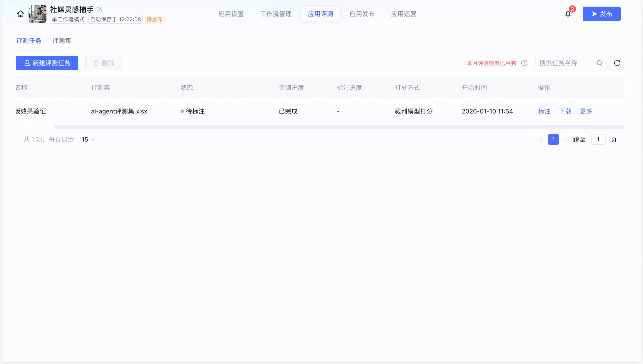Click the search magnifier icon
Screen dimensions: 643x364
tap(599, 63)
